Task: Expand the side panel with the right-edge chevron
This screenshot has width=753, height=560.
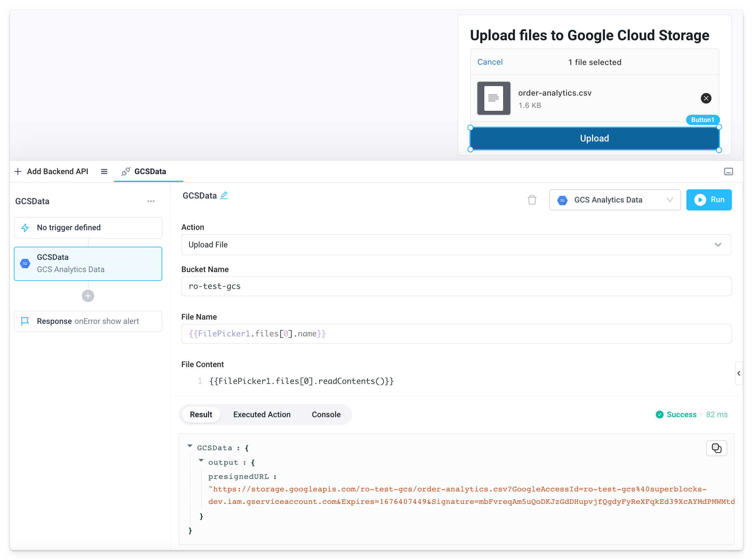Action: point(739,373)
